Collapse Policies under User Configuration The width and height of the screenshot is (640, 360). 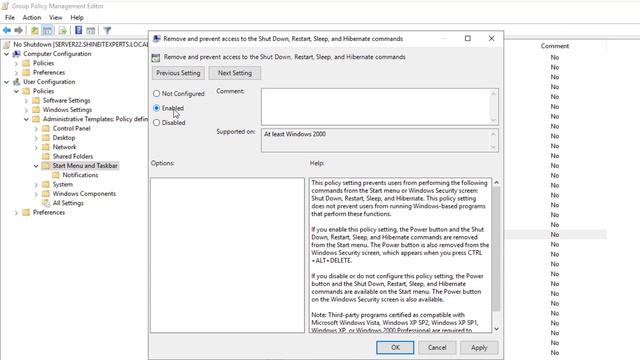coord(16,91)
